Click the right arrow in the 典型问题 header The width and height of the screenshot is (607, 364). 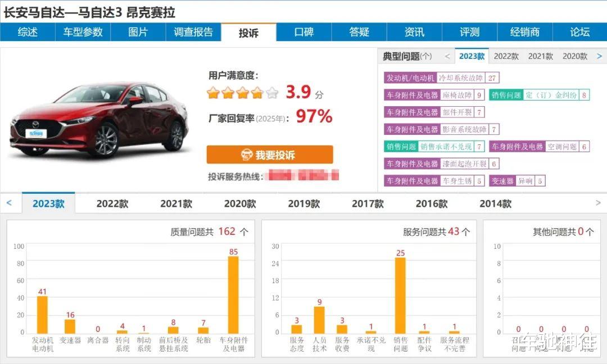coord(600,57)
